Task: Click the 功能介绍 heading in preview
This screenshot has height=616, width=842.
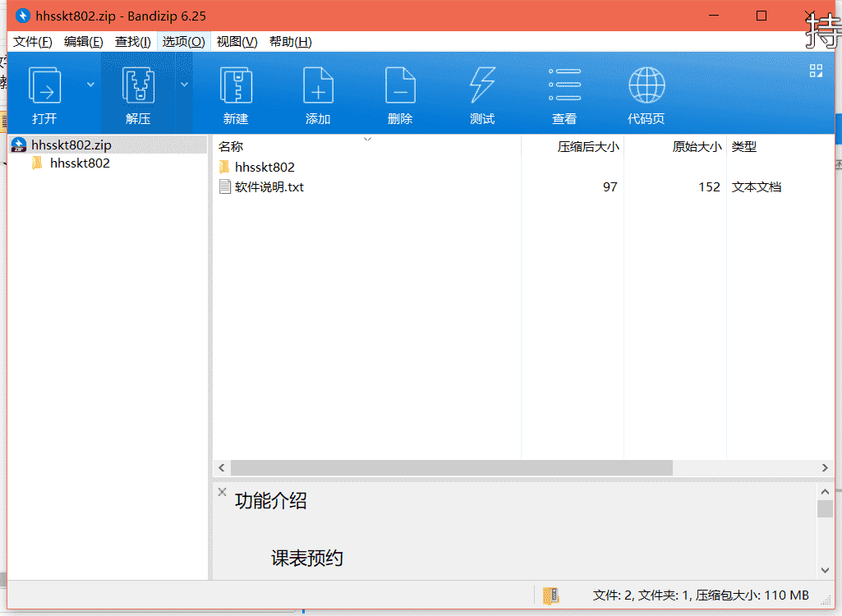Action: point(270,500)
